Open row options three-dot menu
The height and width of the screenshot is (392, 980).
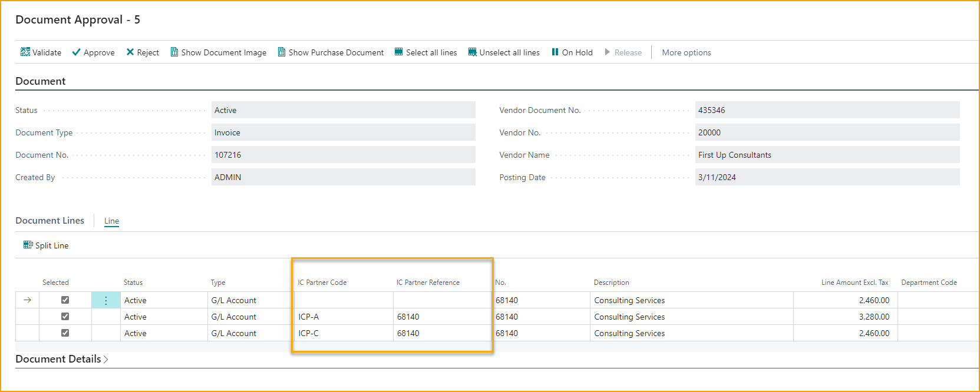click(x=106, y=301)
